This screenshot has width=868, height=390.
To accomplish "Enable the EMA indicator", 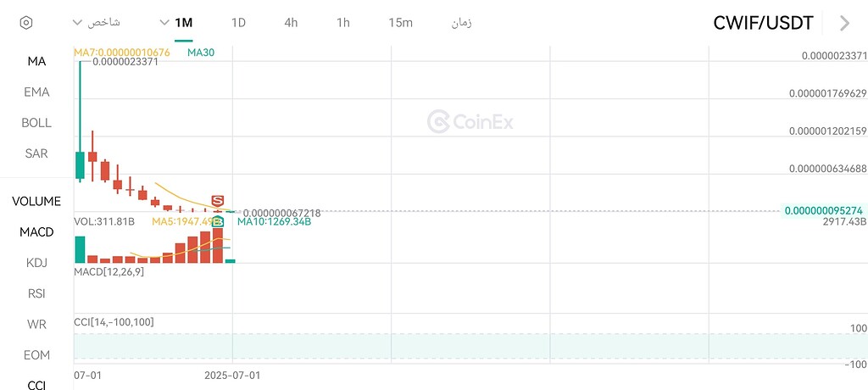I will (x=36, y=92).
